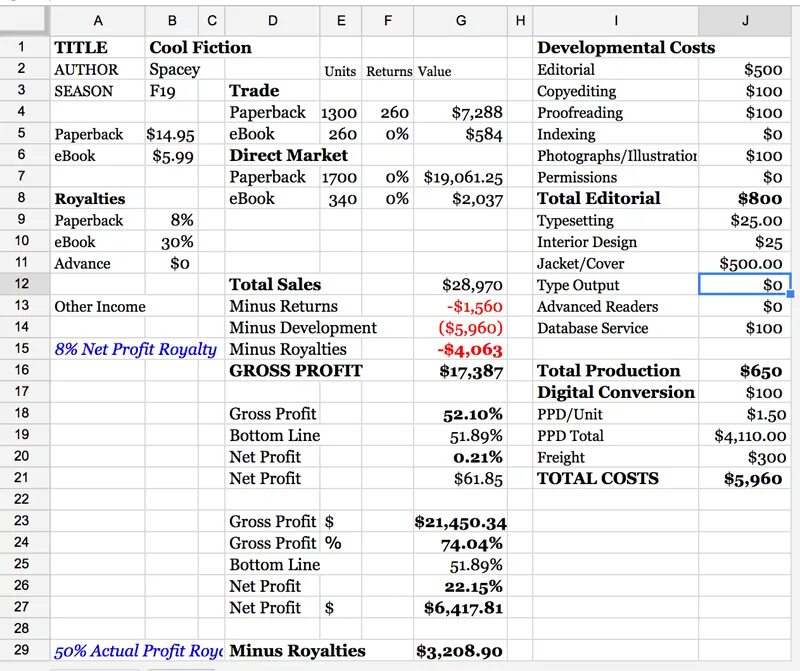Click Minus Development value ($5,960)
The width and height of the screenshot is (800, 671).
[x=460, y=328]
